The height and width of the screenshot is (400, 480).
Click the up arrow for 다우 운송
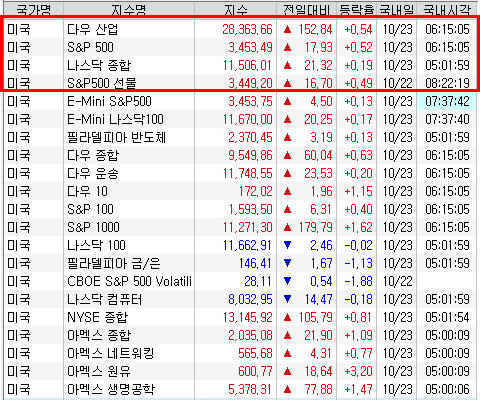pos(287,173)
